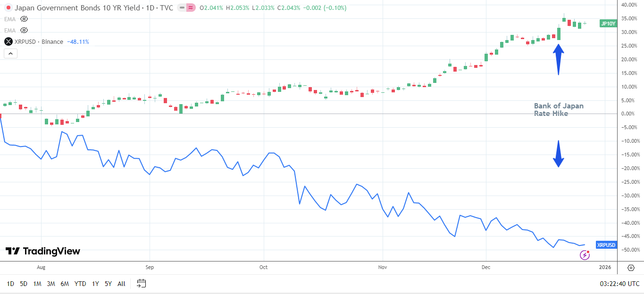
Task: Select the 5Y time range
Action: pos(108,284)
